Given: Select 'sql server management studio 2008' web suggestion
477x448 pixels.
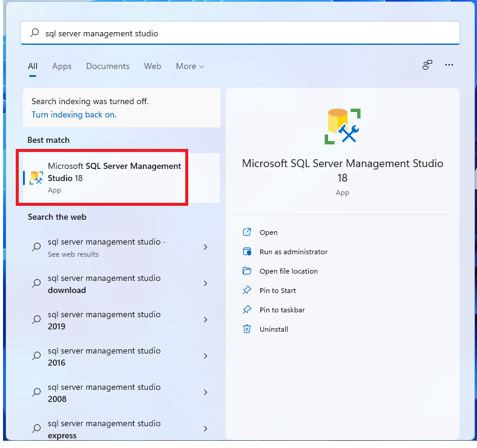Looking at the screenshot, I should click(x=122, y=392).
